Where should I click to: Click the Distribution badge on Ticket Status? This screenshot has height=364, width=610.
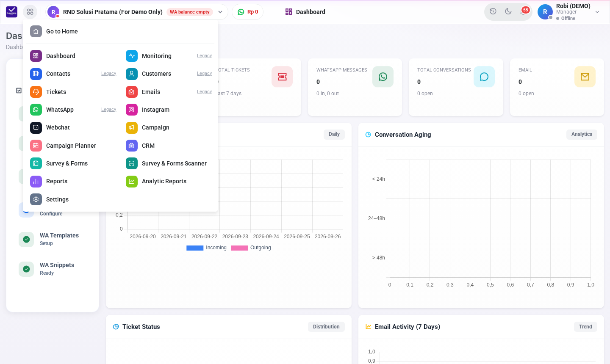[326, 327]
